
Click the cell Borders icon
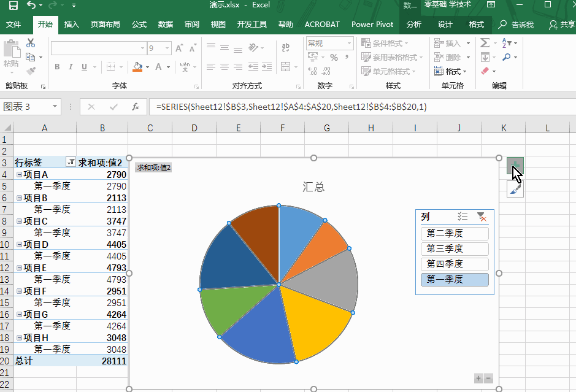110,66
